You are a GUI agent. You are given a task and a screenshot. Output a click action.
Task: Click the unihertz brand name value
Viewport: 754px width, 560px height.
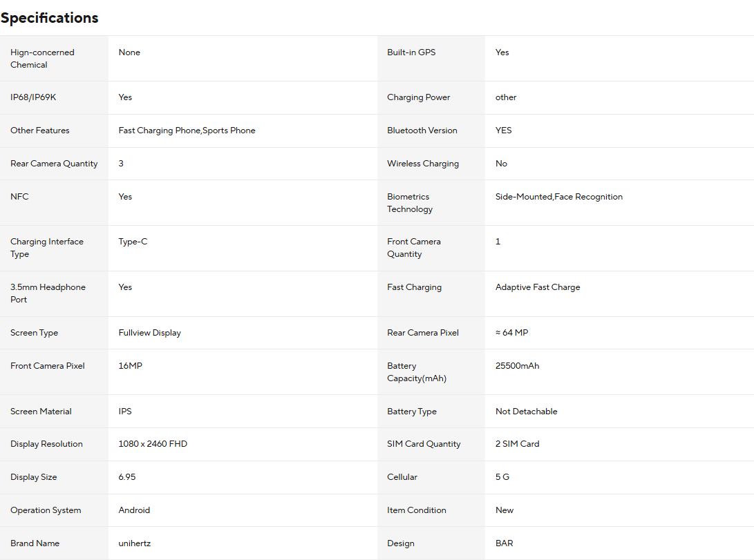pos(135,543)
